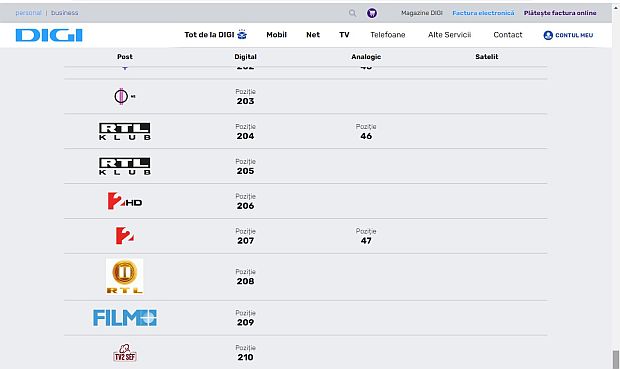Viewport: 620px width, 369px height.
Task: Go to the Contact page
Action: [508, 35]
